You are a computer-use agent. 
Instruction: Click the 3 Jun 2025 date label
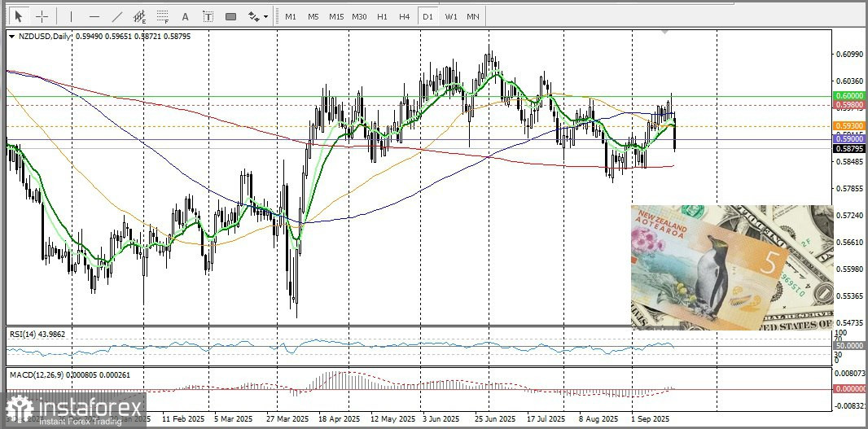(441, 419)
